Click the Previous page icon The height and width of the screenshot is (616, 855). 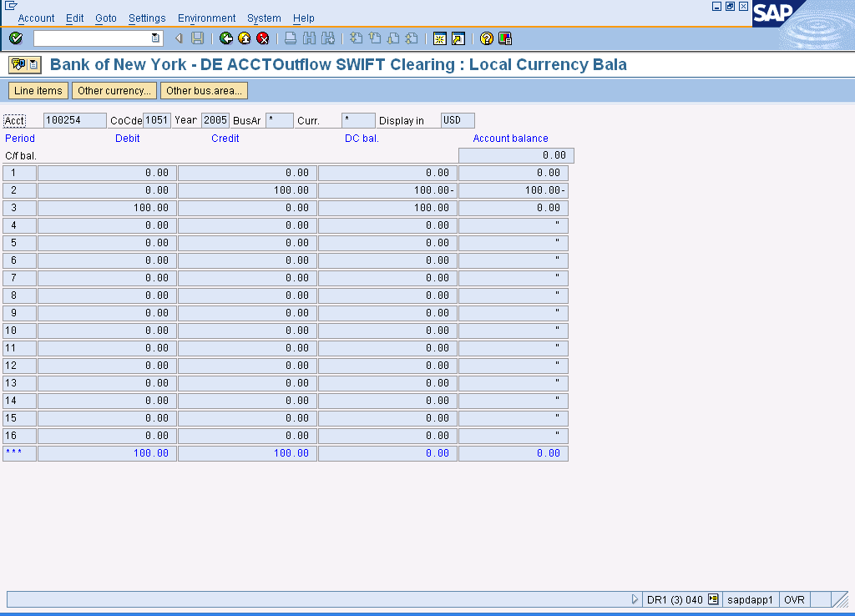(375, 38)
